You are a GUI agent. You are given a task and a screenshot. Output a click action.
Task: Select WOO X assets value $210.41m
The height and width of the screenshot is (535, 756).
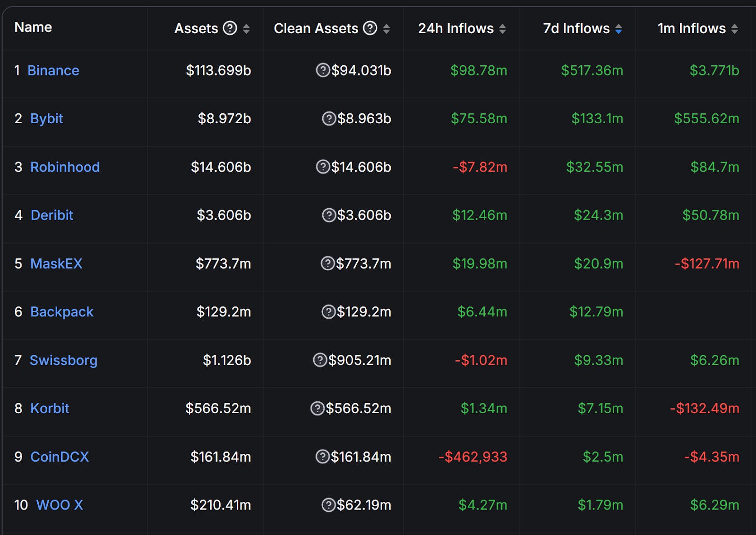[x=221, y=505]
